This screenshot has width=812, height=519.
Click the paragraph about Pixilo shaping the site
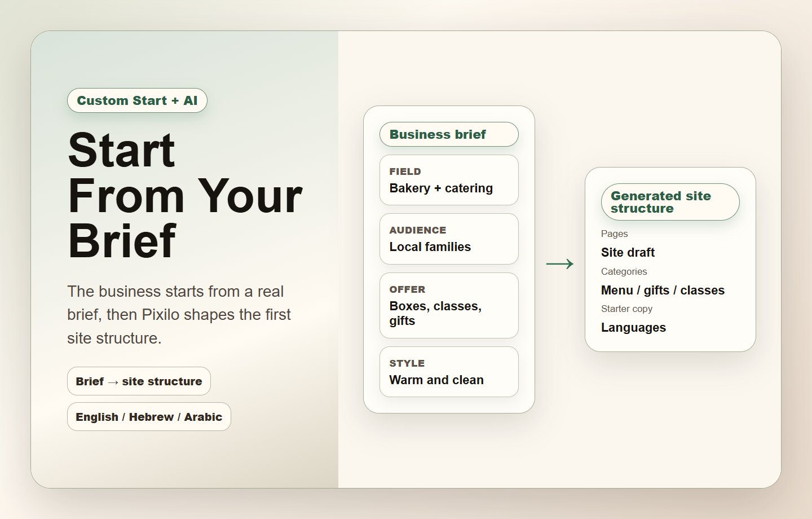(x=179, y=315)
